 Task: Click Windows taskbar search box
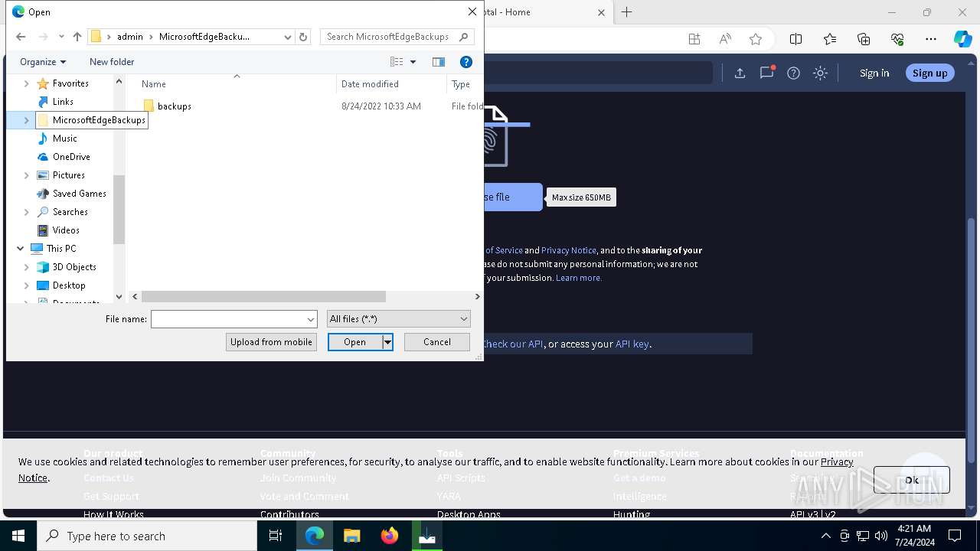tap(147, 536)
